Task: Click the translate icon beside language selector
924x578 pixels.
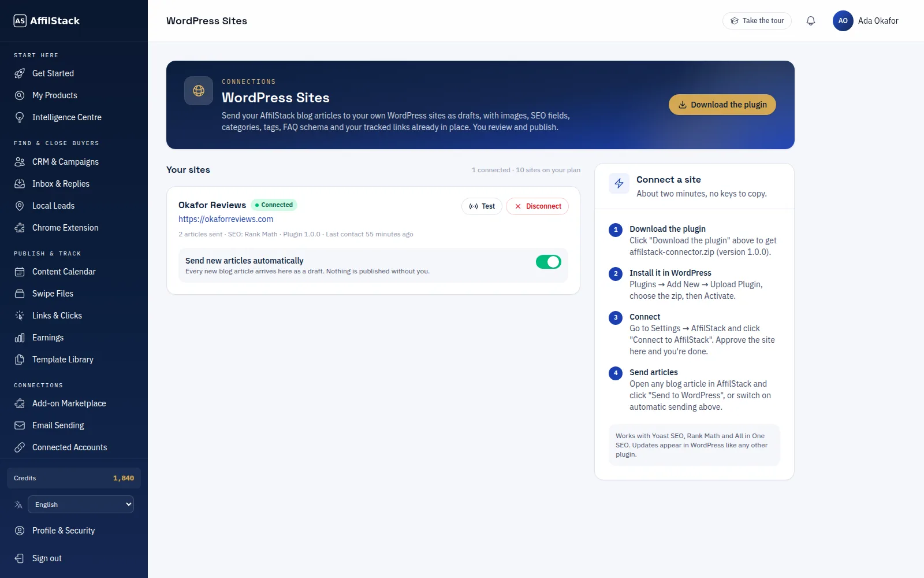Action: [18, 505]
